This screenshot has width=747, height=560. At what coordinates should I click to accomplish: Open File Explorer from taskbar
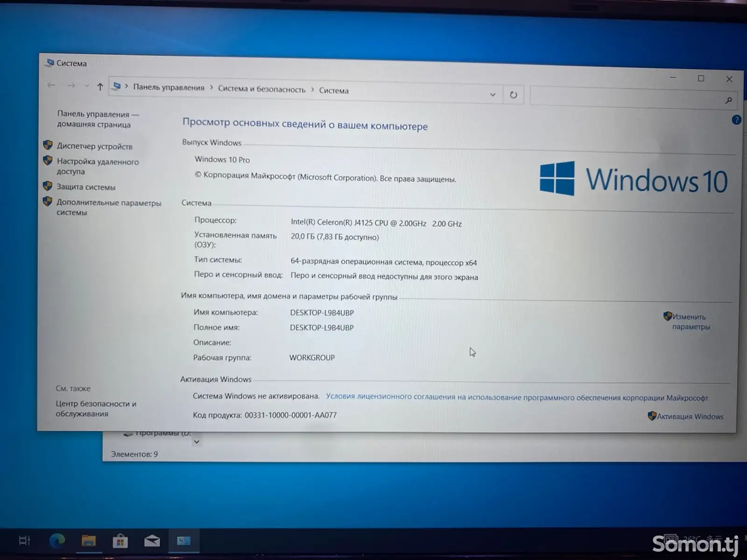click(88, 541)
